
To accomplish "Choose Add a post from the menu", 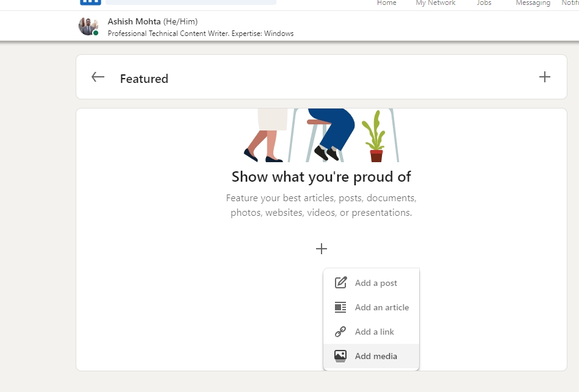I will pyautogui.click(x=375, y=282).
